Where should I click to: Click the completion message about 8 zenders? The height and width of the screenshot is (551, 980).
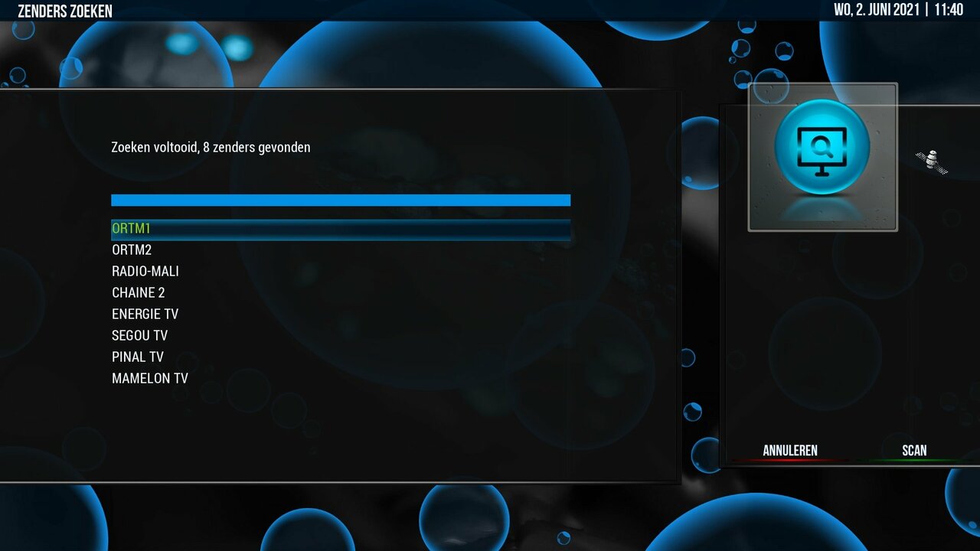pos(211,147)
